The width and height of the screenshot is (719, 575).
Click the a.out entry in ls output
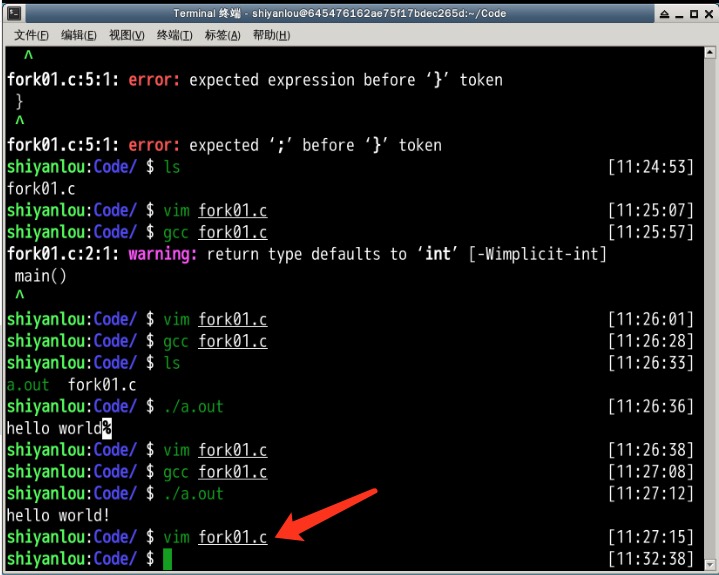27,385
